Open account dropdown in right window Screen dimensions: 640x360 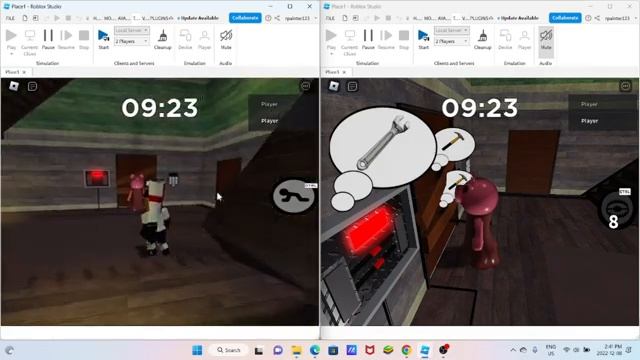(x=620, y=18)
